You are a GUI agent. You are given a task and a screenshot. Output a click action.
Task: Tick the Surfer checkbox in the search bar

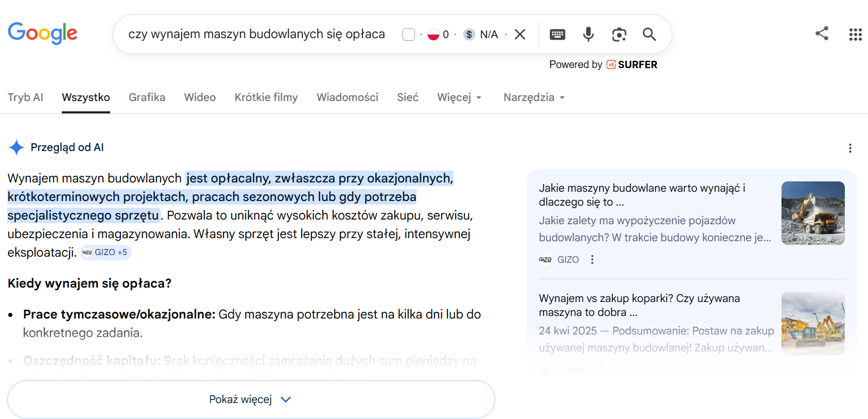(409, 35)
